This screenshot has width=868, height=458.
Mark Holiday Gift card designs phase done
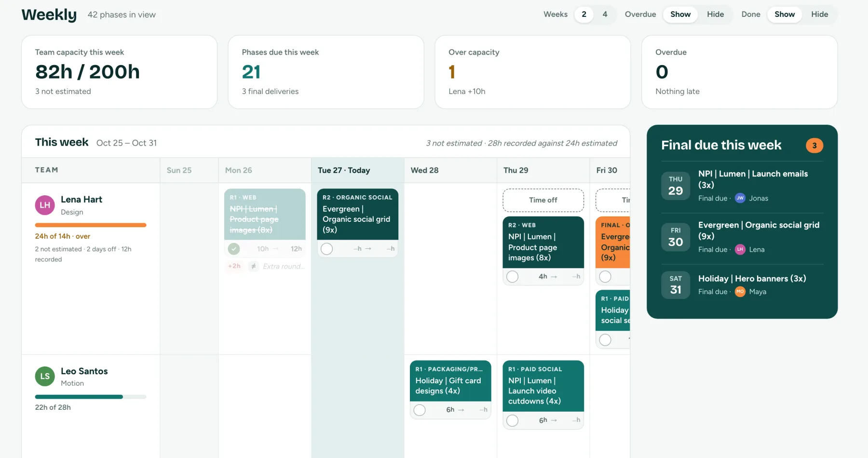(x=420, y=410)
